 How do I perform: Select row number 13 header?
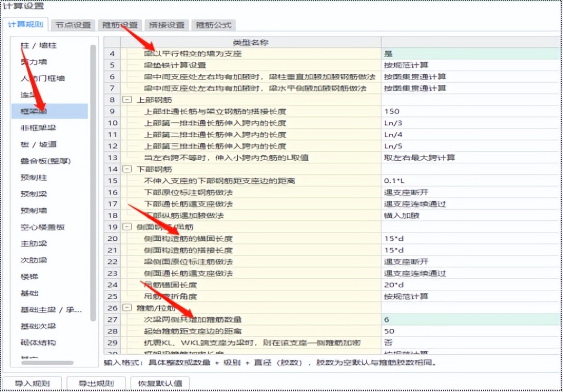pos(112,158)
